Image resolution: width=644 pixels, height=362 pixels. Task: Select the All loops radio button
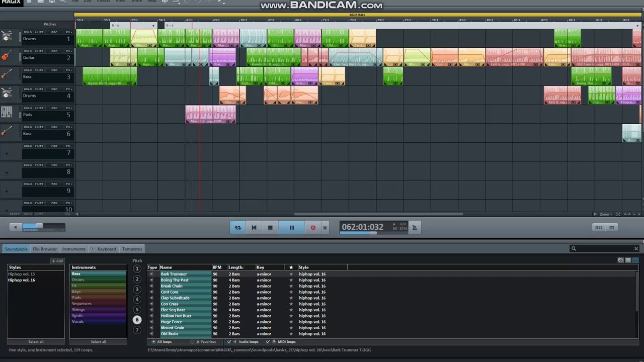pyautogui.click(x=154, y=342)
